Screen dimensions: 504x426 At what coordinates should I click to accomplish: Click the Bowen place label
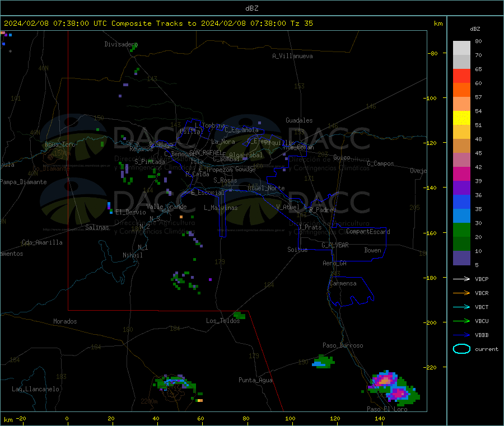coord(372,250)
